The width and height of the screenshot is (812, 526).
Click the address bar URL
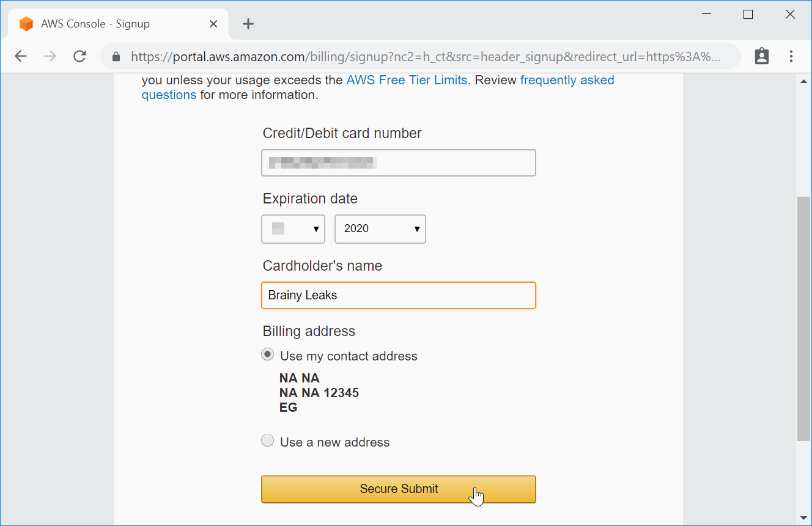(x=425, y=57)
